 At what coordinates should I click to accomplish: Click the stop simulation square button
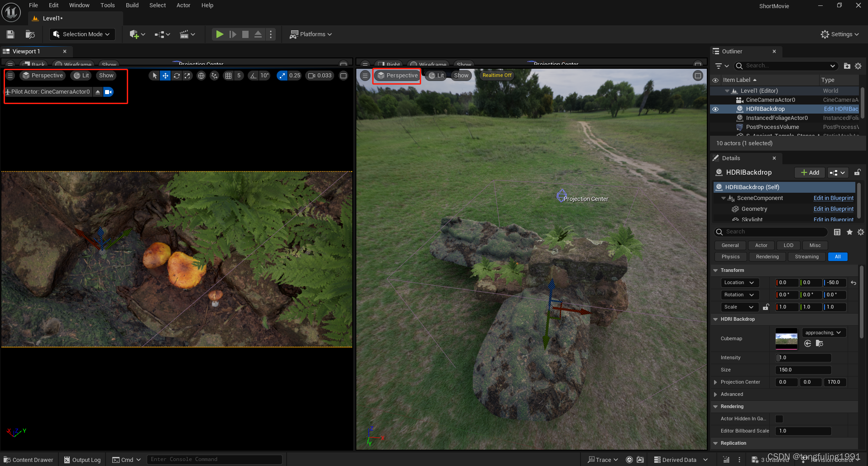pyautogui.click(x=245, y=34)
